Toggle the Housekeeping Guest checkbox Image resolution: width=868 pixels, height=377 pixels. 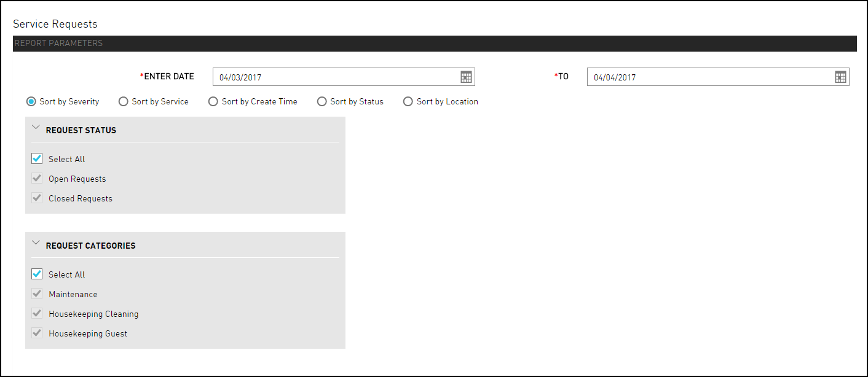click(x=37, y=333)
